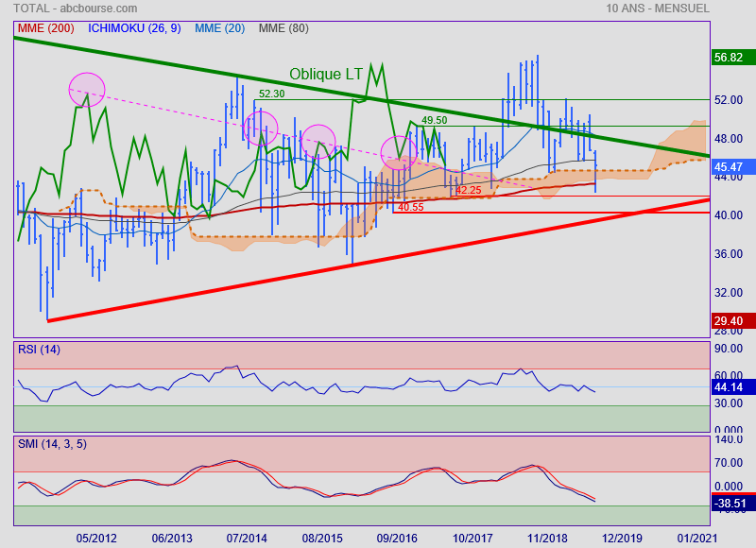
Task: Click the 70.00 SMI axis label
Action: 729,463
